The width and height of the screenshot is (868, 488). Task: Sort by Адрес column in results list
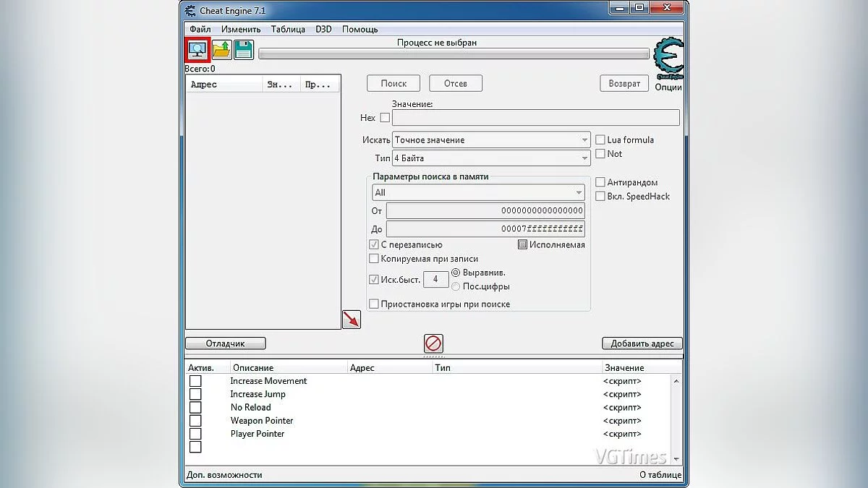click(224, 85)
